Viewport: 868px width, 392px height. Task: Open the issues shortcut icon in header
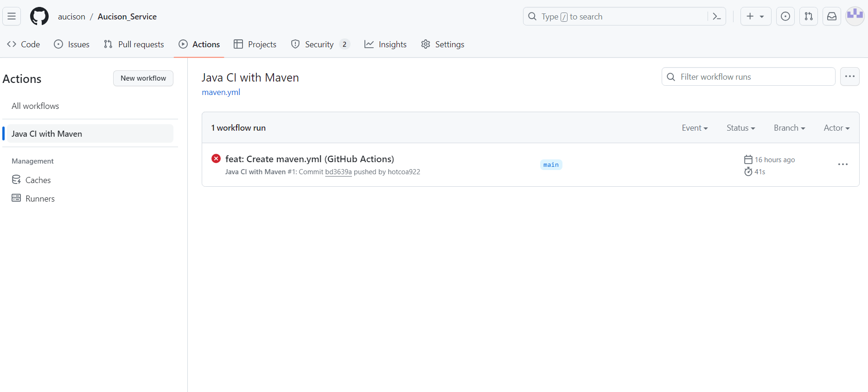(785, 16)
